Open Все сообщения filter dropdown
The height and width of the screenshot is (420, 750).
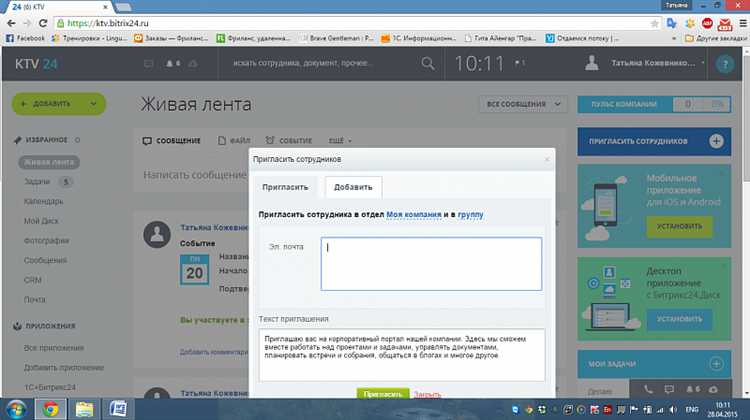click(x=523, y=104)
